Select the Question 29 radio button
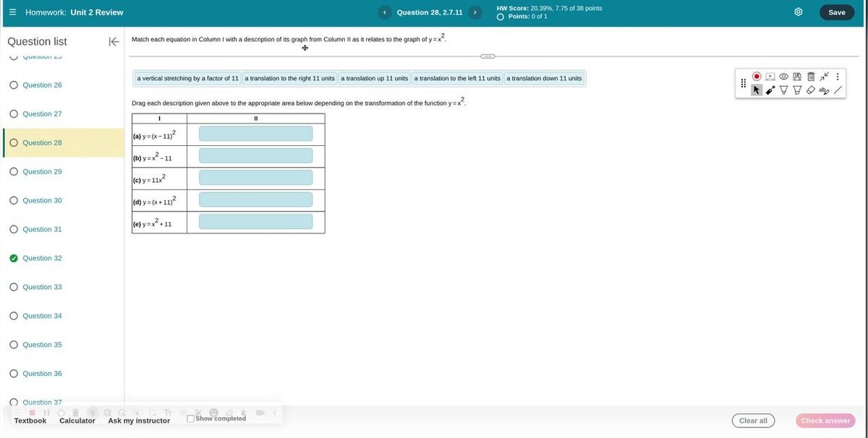 (12, 170)
